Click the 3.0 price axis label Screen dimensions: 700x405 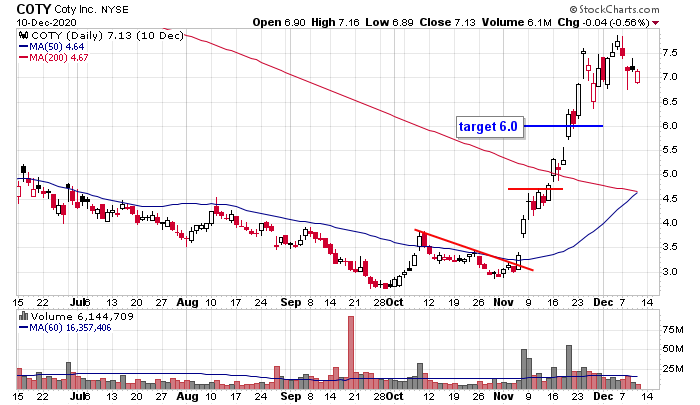(x=670, y=271)
